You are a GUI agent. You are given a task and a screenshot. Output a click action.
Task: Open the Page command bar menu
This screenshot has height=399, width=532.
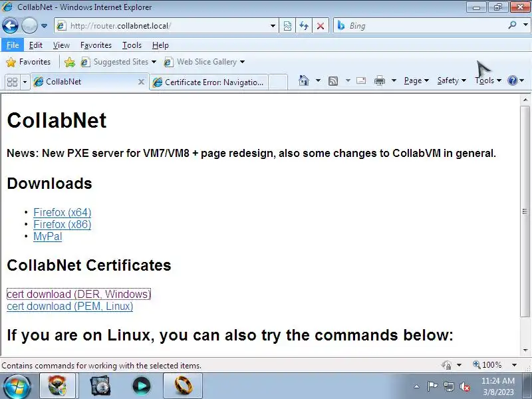click(416, 80)
